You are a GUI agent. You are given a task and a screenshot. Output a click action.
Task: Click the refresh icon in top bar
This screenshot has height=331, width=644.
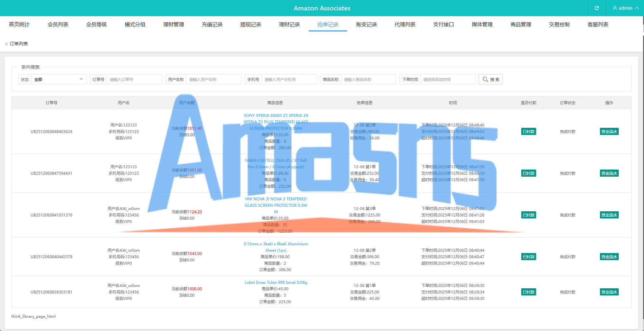click(x=597, y=8)
